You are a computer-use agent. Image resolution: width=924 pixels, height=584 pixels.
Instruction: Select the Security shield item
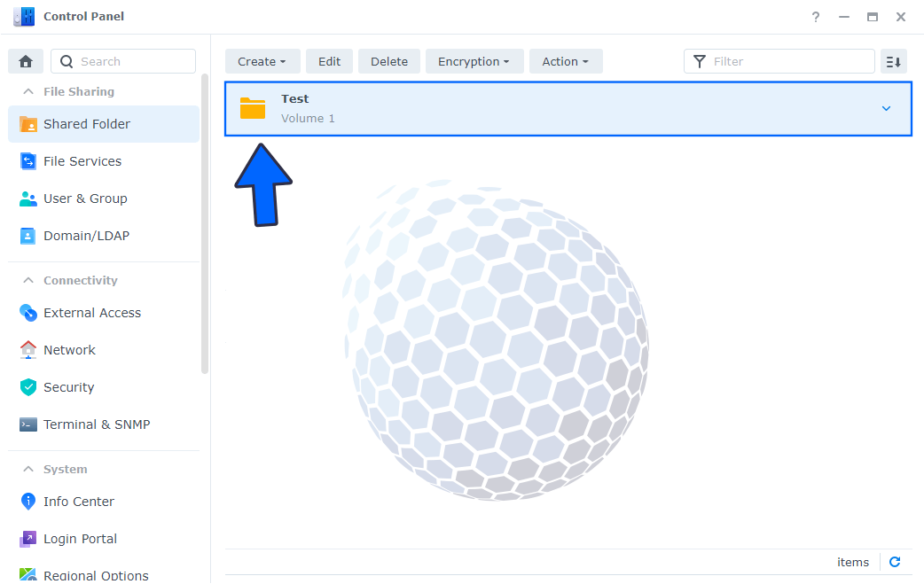click(x=68, y=387)
